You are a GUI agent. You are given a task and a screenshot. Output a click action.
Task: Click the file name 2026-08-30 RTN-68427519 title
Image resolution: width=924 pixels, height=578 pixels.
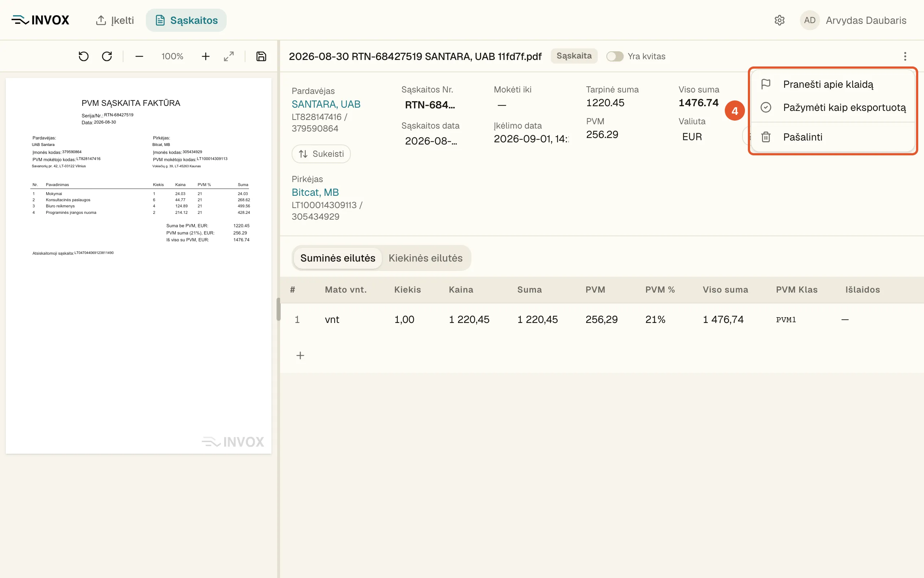click(415, 57)
